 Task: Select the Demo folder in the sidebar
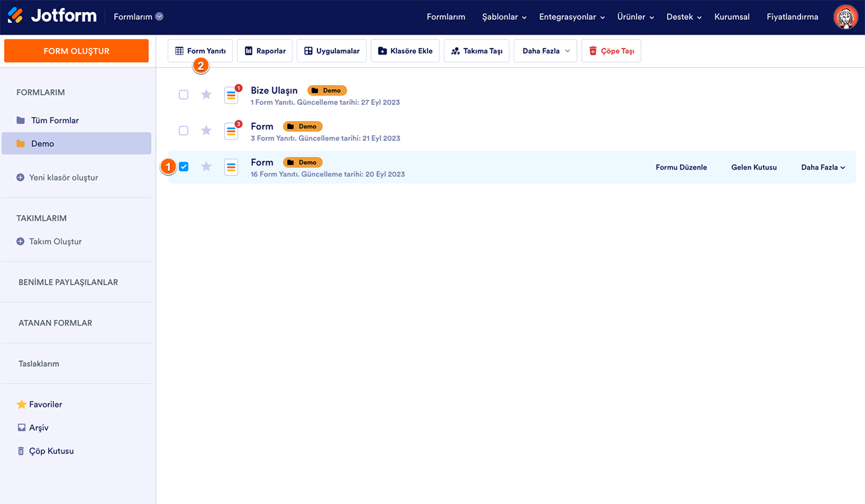click(x=77, y=144)
